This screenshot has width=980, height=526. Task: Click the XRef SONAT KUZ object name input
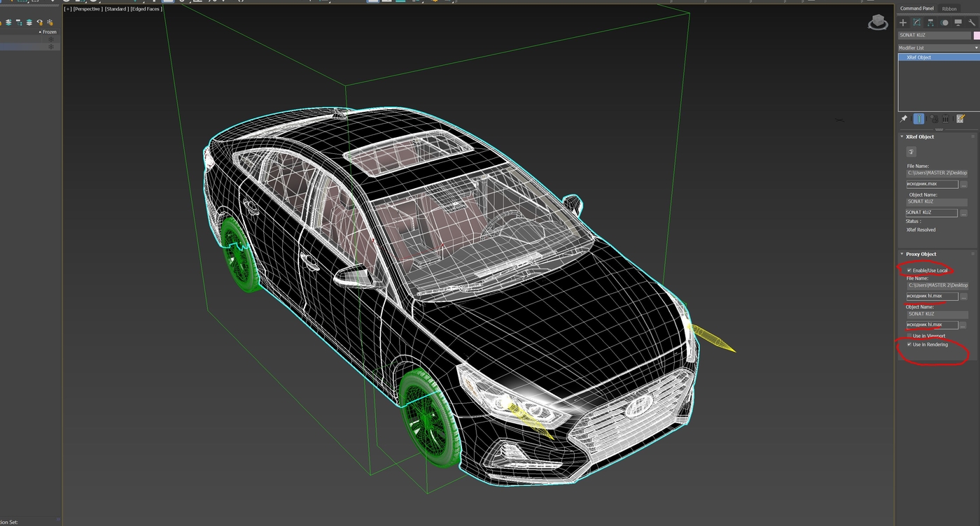click(x=932, y=213)
